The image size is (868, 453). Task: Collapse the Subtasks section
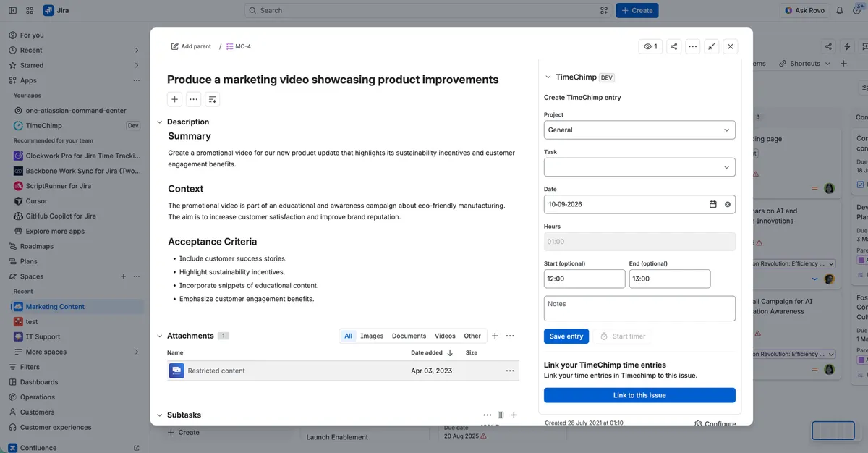pyautogui.click(x=160, y=415)
